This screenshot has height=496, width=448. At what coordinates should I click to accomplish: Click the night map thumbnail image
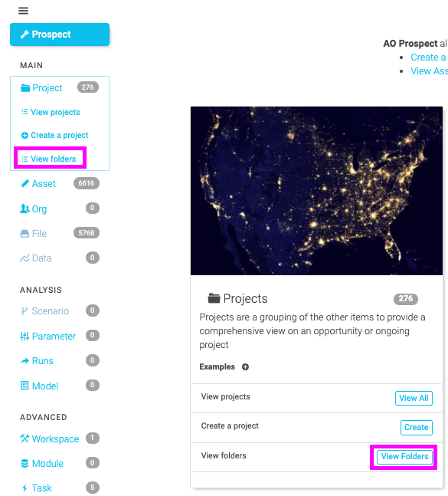tap(316, 191)
